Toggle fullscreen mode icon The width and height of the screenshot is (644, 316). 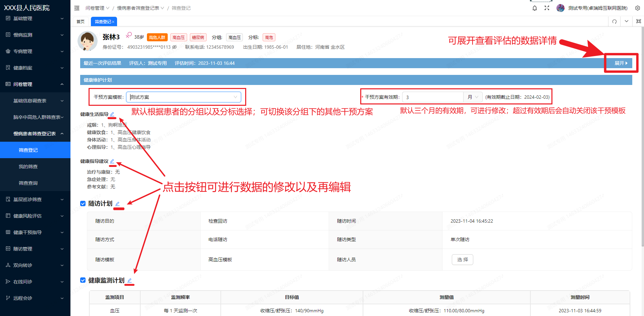click(x=547, y=8)
